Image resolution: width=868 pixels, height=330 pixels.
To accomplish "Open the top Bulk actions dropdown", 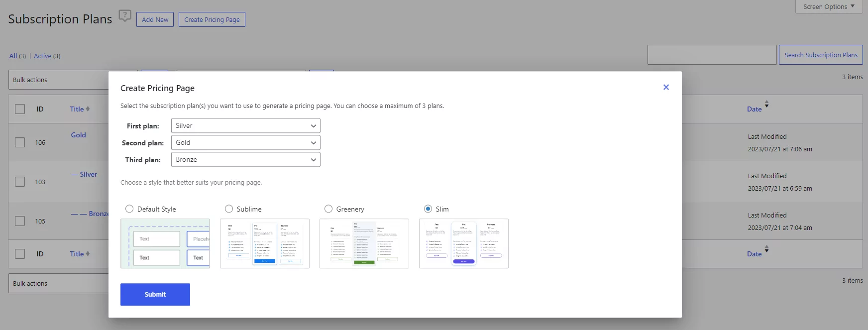I will (59, 80).
